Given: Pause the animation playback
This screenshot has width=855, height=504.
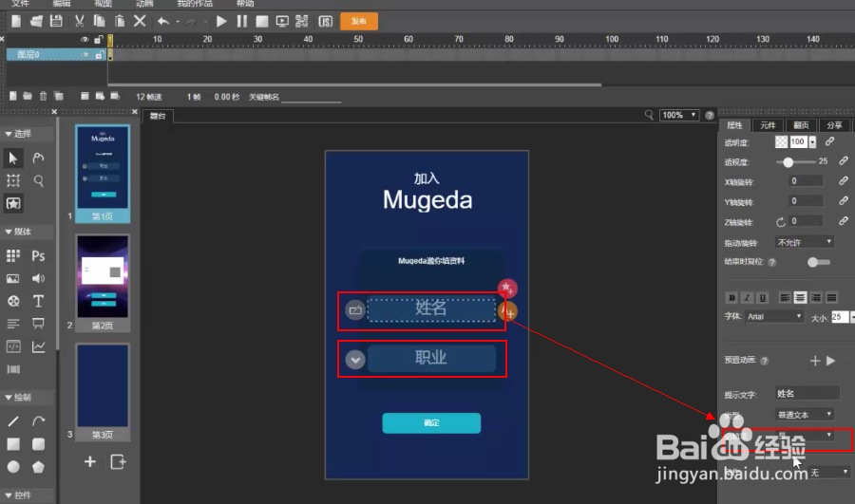Looking at the screenshot, I should point(241,21).
